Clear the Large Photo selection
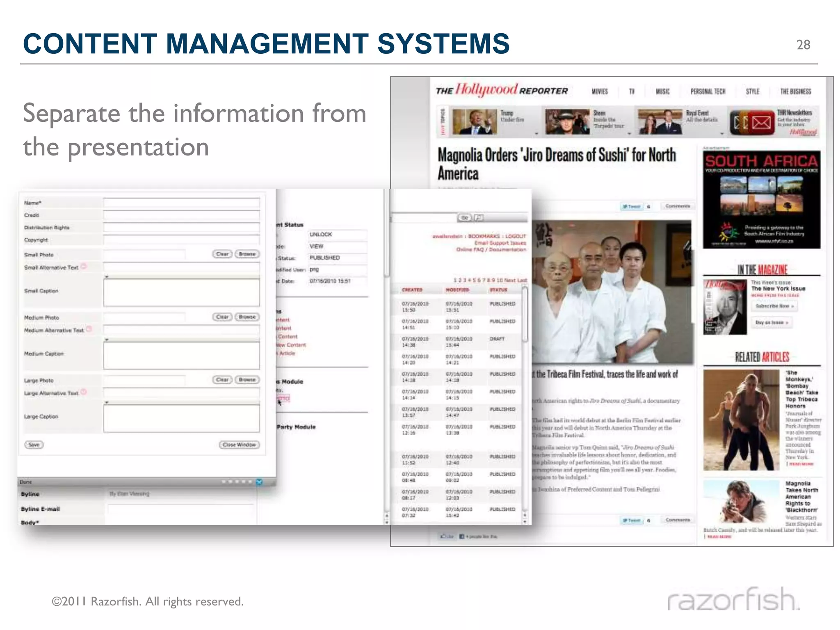 (222, 379)
